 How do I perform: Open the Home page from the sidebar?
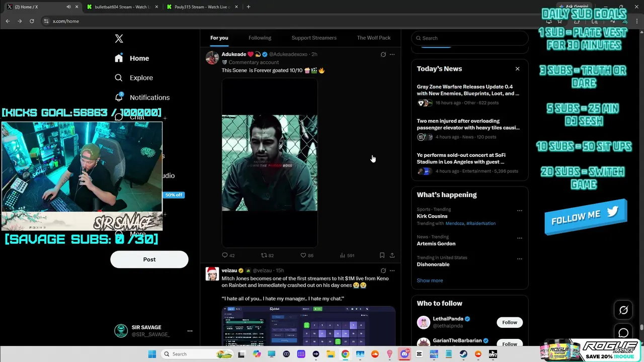click(132, 58)
